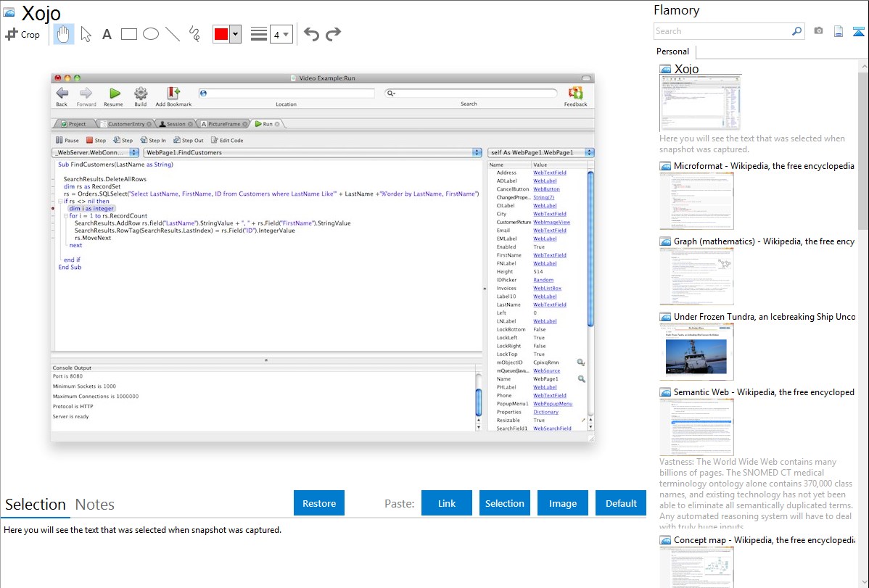Open the Graph (mathematics) snapshot thumbnail
The image size is (869, 588).
point(696,276)
